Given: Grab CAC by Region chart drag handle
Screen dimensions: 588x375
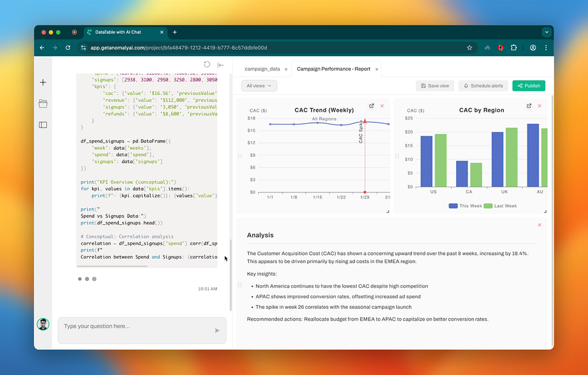Looking at the screenshot, I should (x=397, y=156).
